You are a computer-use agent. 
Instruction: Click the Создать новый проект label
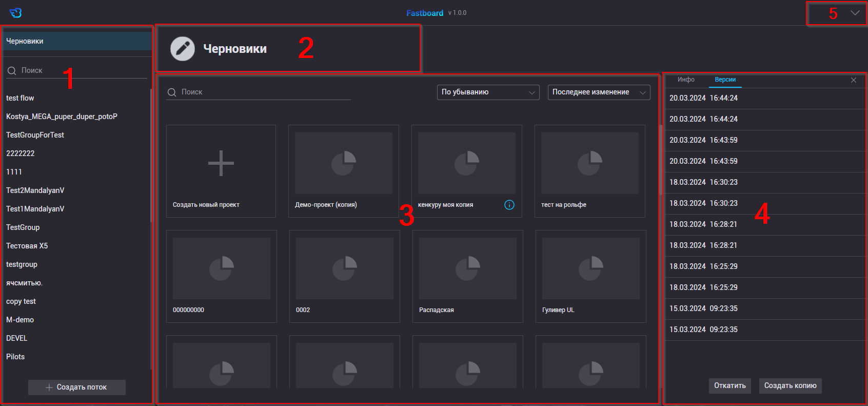(206, 205)
